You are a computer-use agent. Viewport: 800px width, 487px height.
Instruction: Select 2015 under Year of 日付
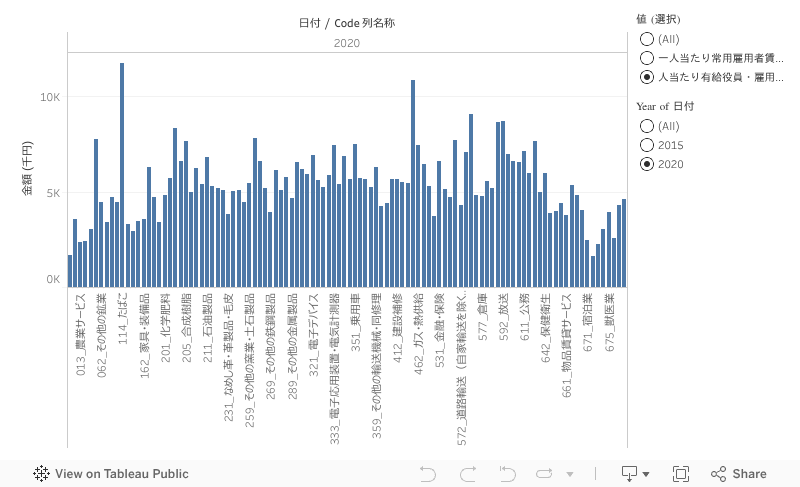[x=647, y=145]
